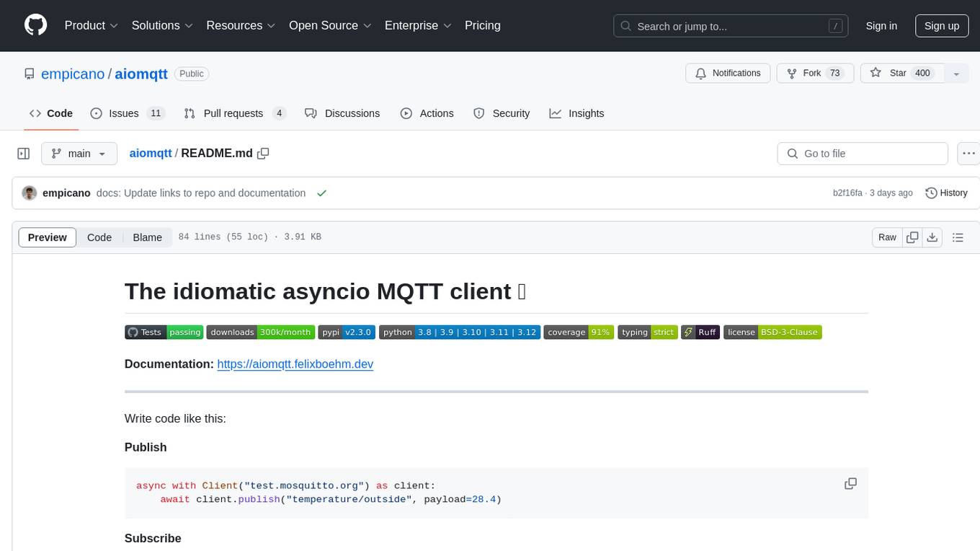Open the empicano commit author avatar
Image resolution: width=980 pixels, height=551 pixels.
click(30, 193)
